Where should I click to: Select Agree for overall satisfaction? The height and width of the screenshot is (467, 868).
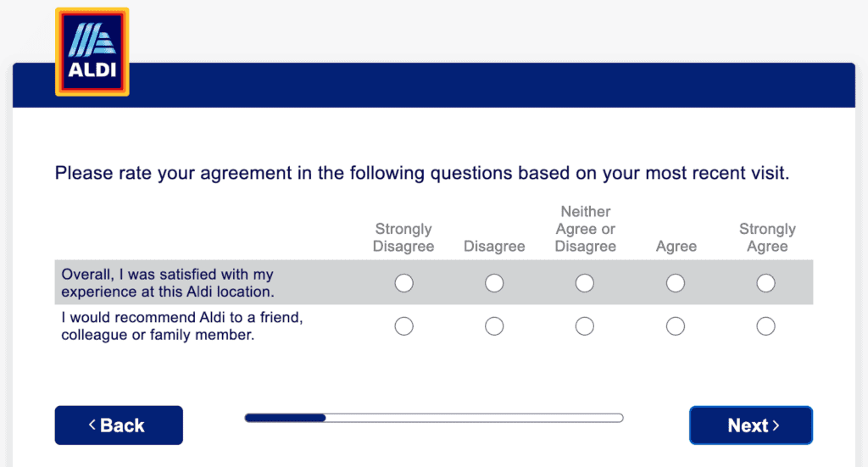[676, 283]
